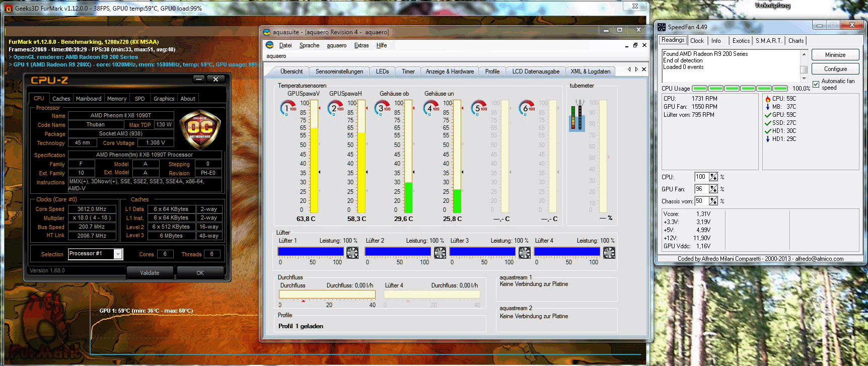The width and height of the screenshot is (868, 366).
Task: Switch to the LEDs tab in aquasuite
Action: (x=382, y=71)
